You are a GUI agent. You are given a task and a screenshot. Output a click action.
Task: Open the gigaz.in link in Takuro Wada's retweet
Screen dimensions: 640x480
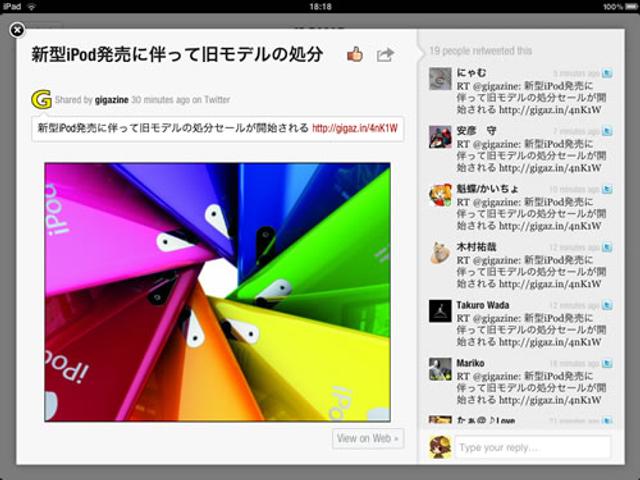click(x=550, y=342)
